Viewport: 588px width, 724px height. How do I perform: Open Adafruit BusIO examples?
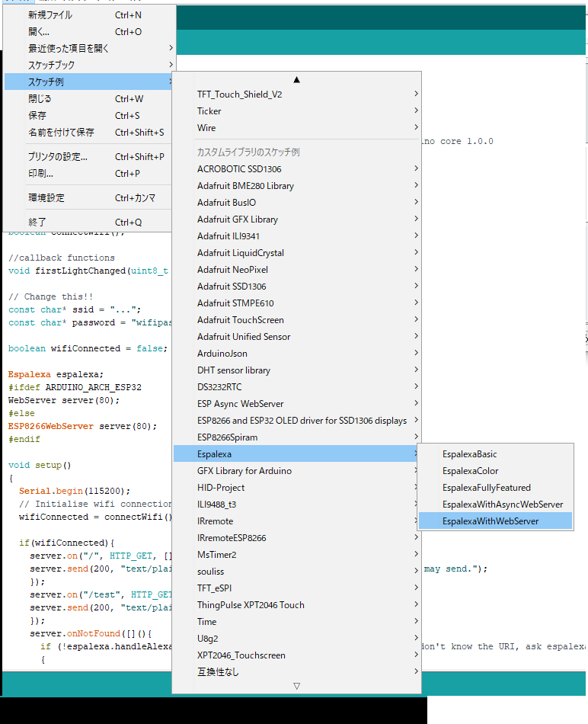pyautogui.click(x=297, y=203)
